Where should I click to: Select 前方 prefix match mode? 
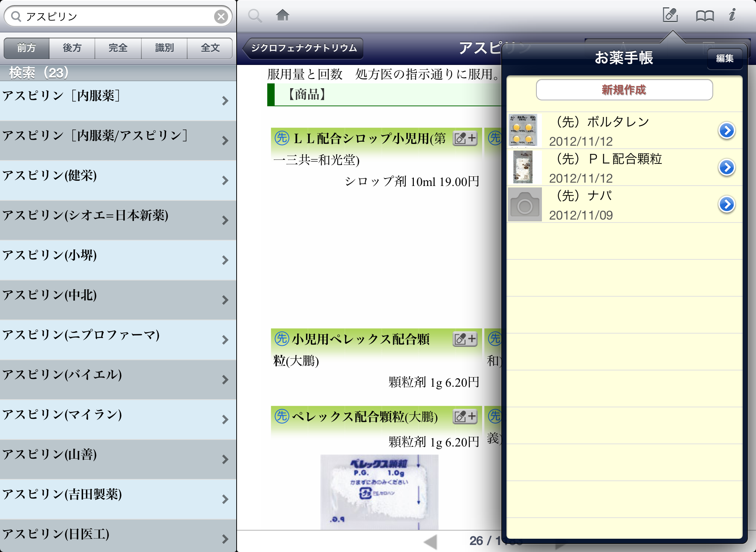[x=27, y=48]
